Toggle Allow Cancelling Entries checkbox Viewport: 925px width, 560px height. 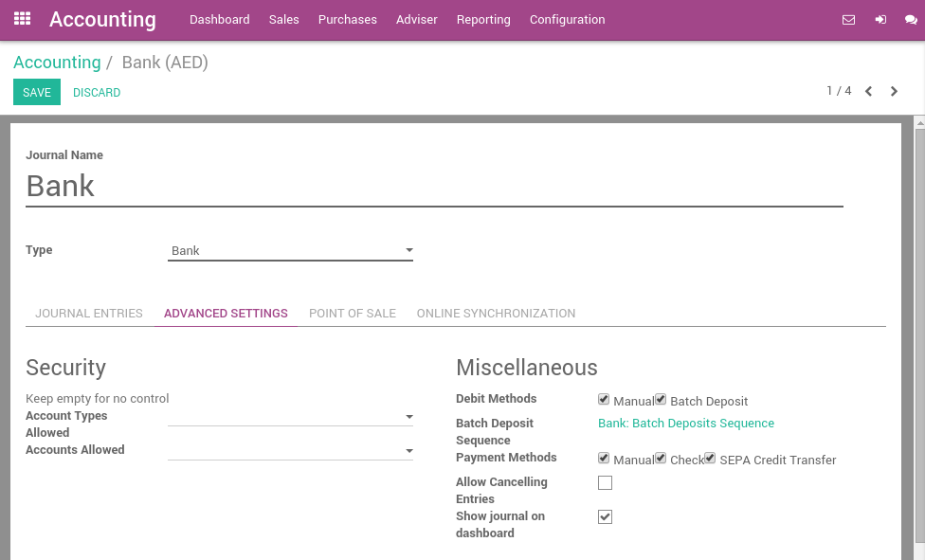pos(605,483)
